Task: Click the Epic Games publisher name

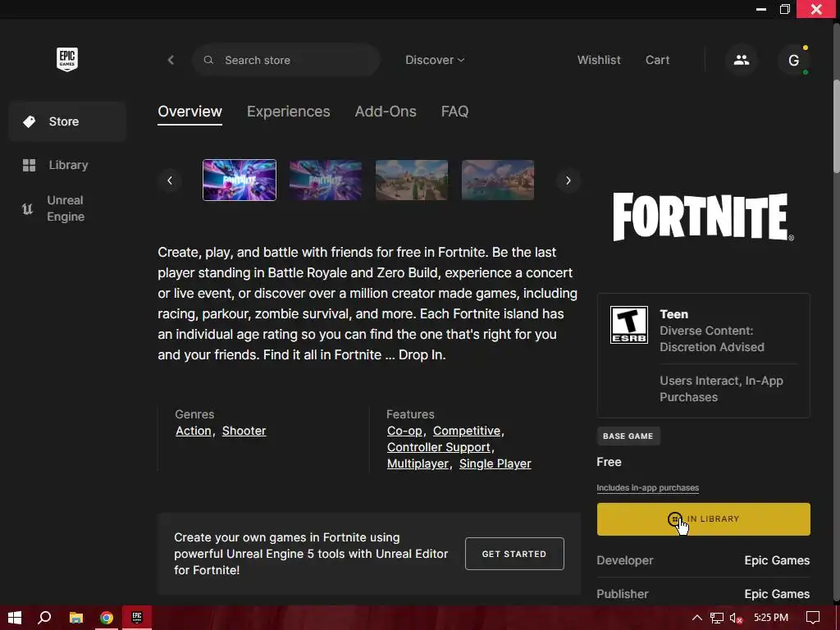Action: click(777, 594)
